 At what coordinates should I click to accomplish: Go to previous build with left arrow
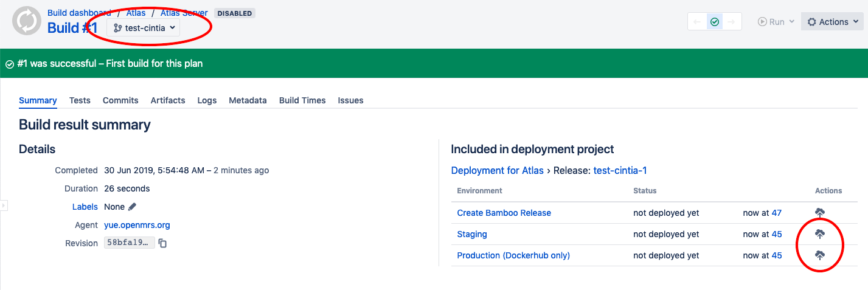point(698,22)
